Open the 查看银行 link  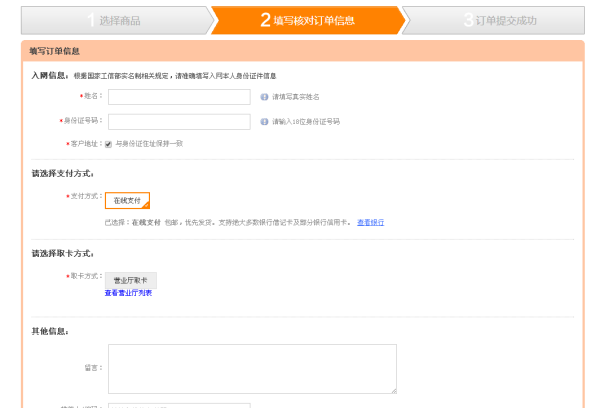tap(370, 222)
